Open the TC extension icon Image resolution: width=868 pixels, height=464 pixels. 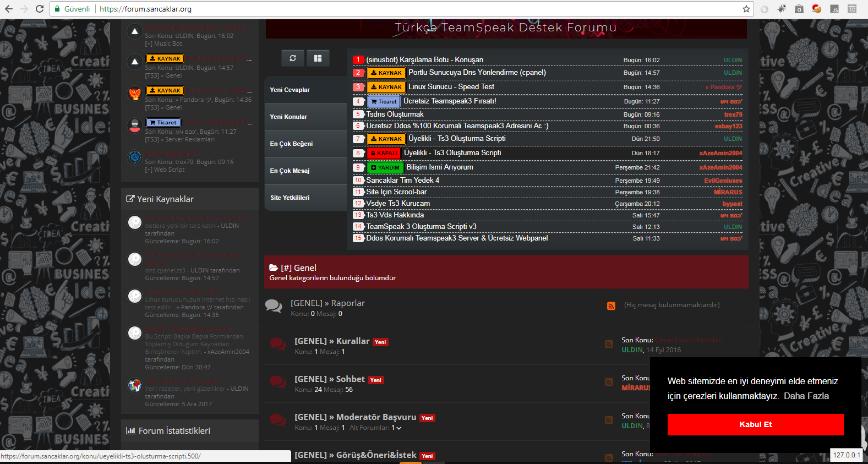(852, 9)
